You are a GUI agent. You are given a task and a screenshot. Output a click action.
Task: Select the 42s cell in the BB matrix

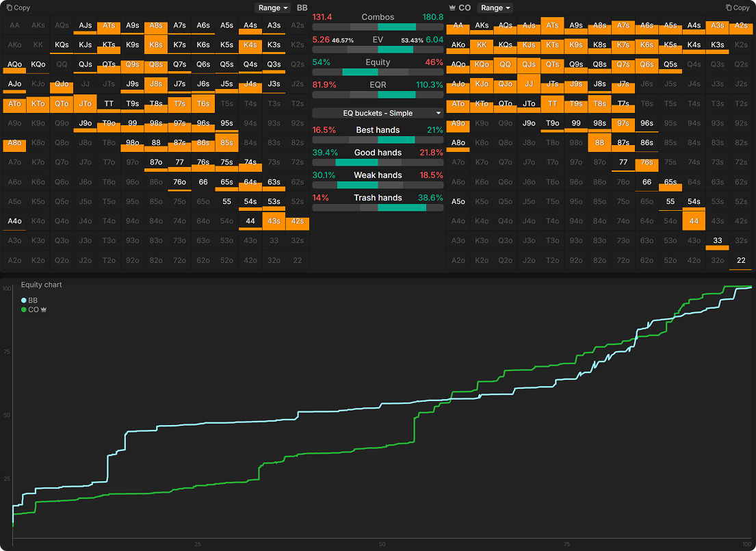pos(297,222)
